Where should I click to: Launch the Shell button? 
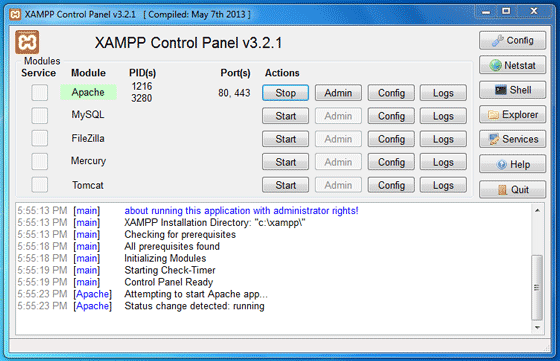(512, 90)
